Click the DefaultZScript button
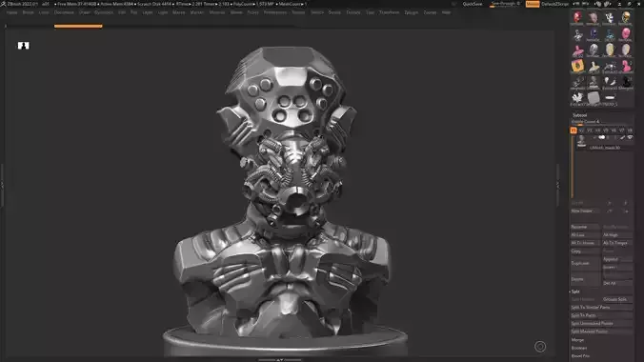644x362 pixels. click(555, 4)
